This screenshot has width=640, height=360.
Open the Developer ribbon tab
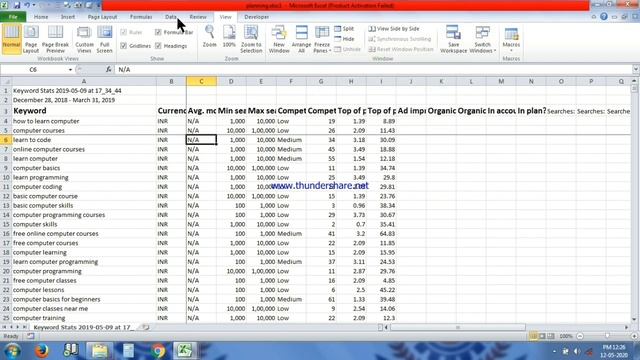(x=256, y=17)
